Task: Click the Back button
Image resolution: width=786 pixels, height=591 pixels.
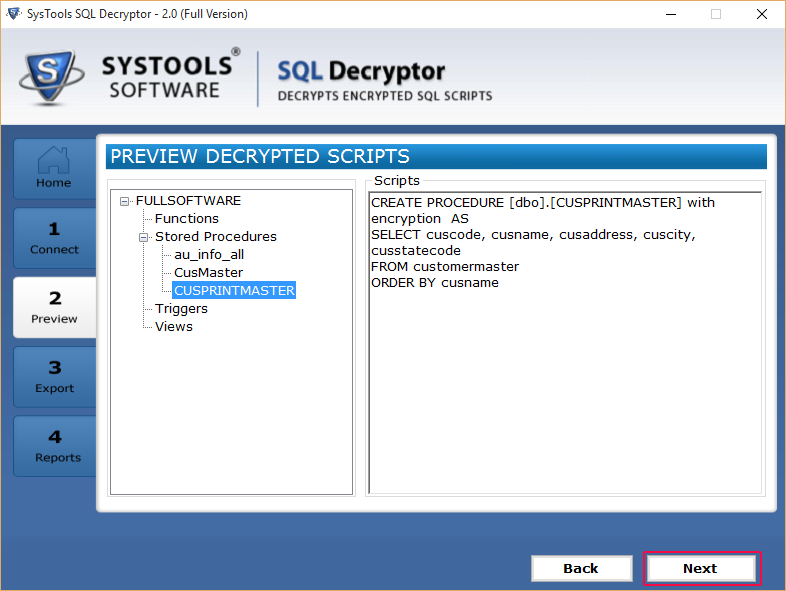Action: click(581, 568)
